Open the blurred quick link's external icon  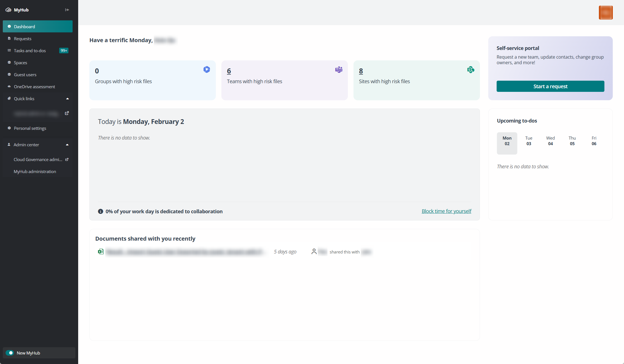coord(67,113)
